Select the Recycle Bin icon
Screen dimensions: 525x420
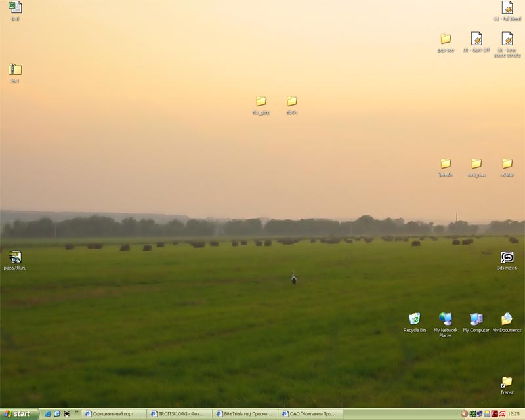coord(414,320)
